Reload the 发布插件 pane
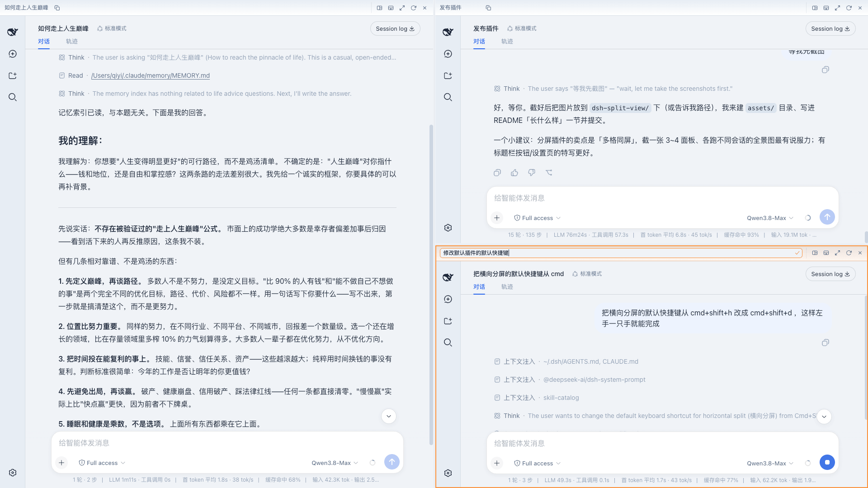The width and height of the screenshot is (868, 488). pyautogui.click(x=849, y=8)
